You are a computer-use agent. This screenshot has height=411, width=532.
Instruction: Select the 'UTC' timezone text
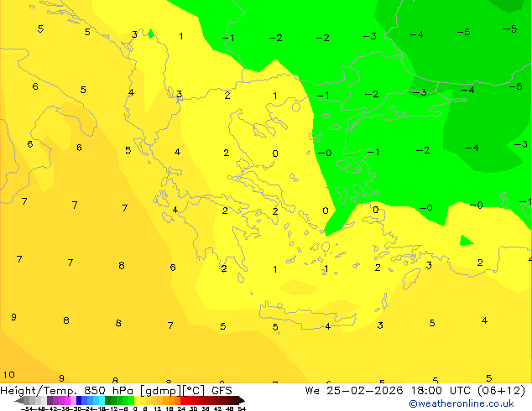point(460,391)
